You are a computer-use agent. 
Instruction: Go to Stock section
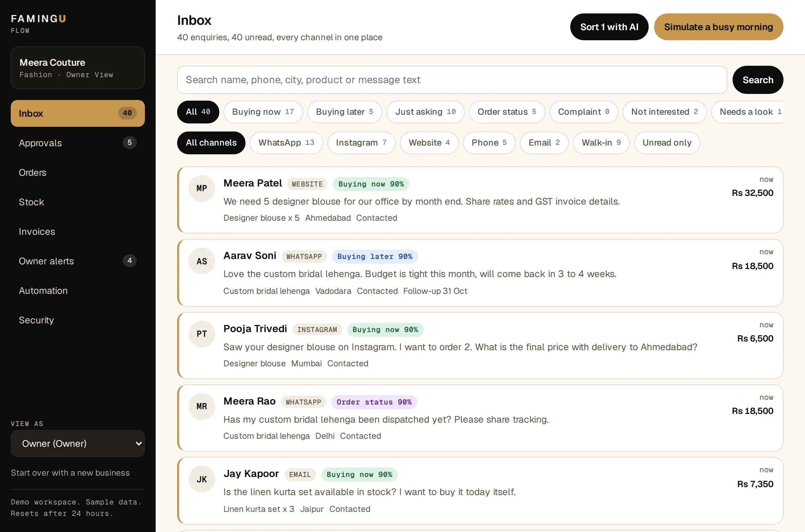click(x=78, y=202)
